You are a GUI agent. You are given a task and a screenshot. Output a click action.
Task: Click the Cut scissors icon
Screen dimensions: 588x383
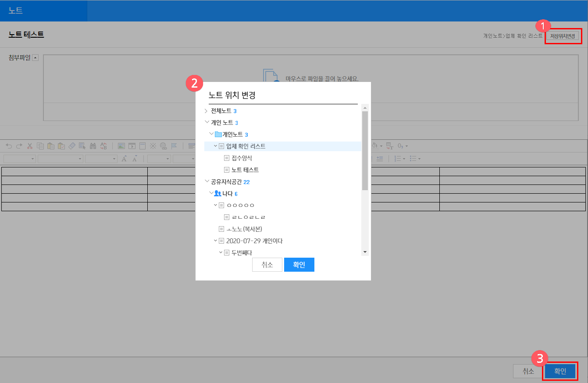click(30, 146)
